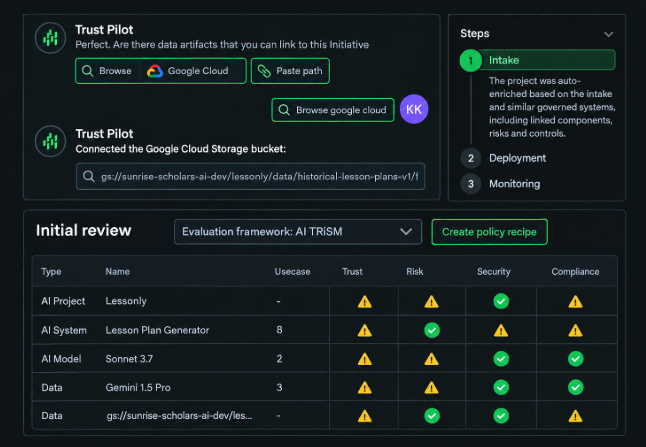Click Lesson Plan Generator Risk check icon
646x447 pixels.
[x=432, y=330]
